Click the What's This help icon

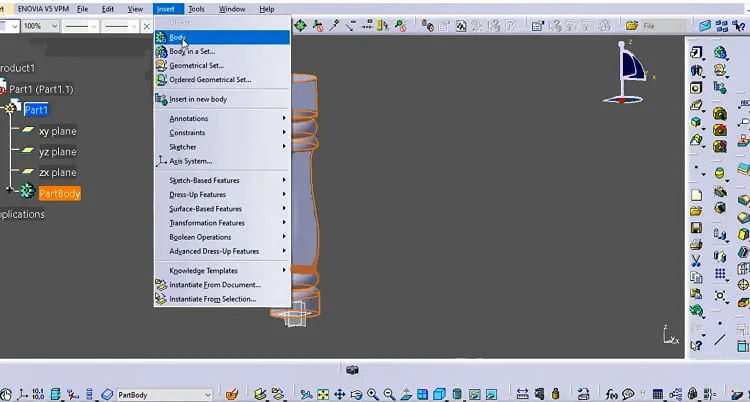(696, 345)
